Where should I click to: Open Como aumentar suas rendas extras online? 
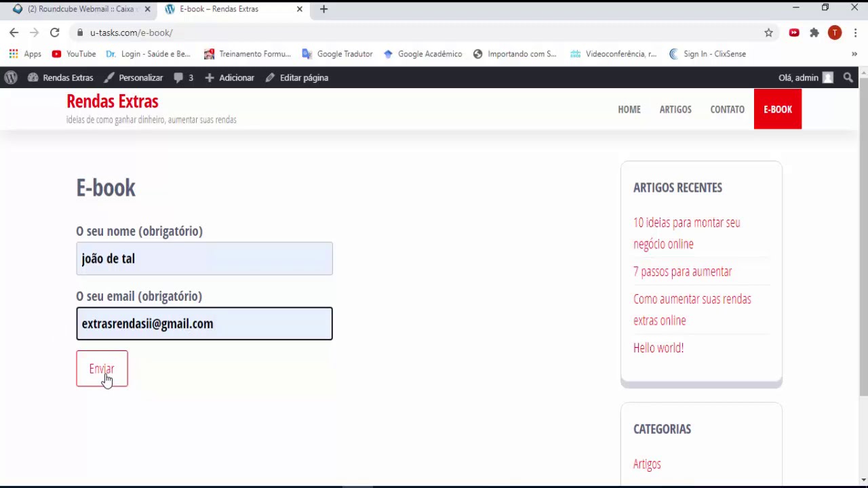692,310
